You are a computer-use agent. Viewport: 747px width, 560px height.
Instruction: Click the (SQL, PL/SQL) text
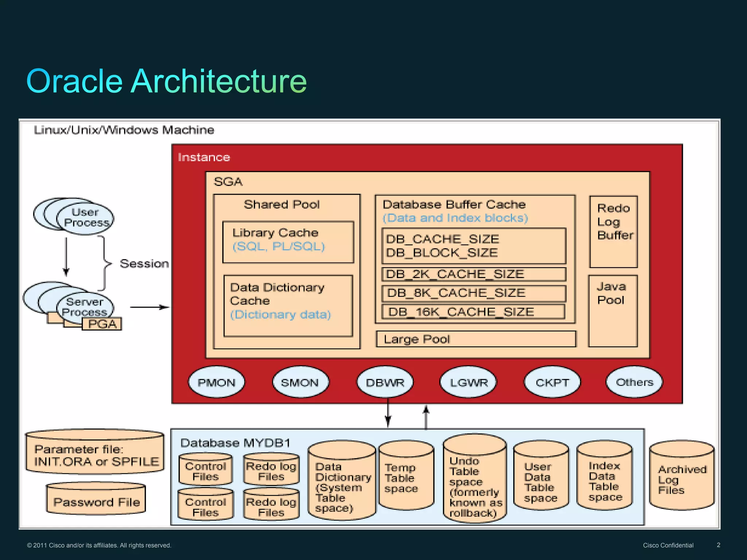point(279,246)
